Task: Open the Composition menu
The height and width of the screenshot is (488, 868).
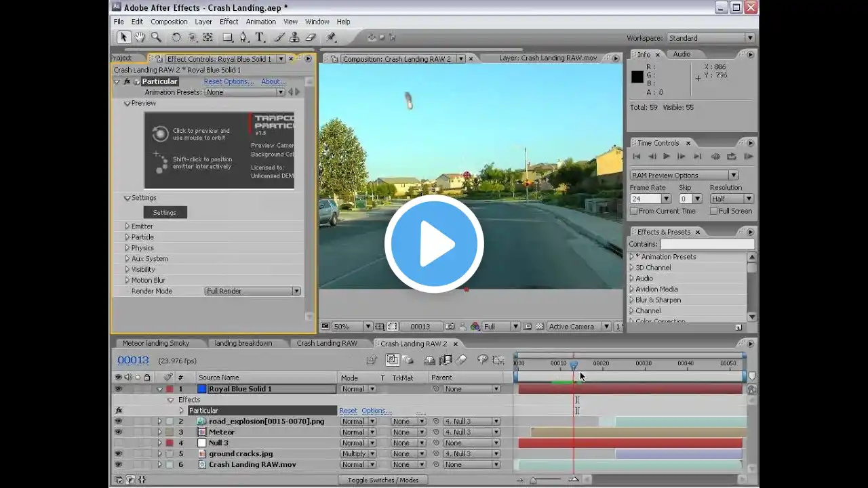Action: coord(169,22)
